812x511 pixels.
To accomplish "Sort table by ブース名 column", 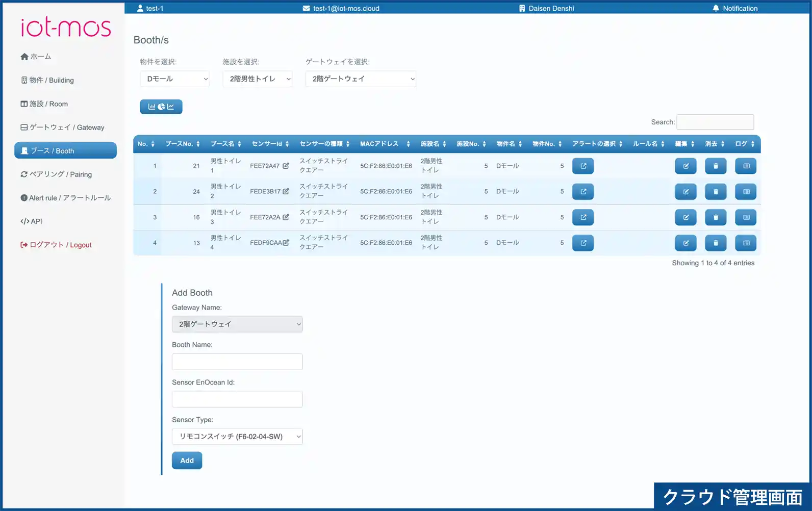I will (226, 144).
